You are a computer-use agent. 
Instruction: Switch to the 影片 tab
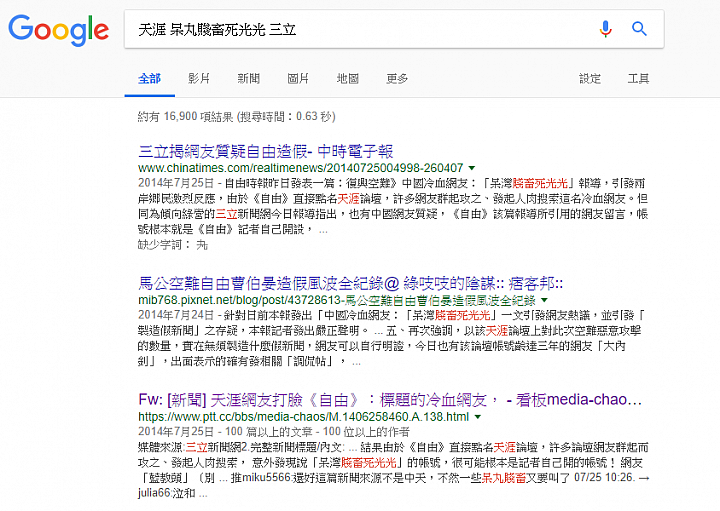click(199, 79)
